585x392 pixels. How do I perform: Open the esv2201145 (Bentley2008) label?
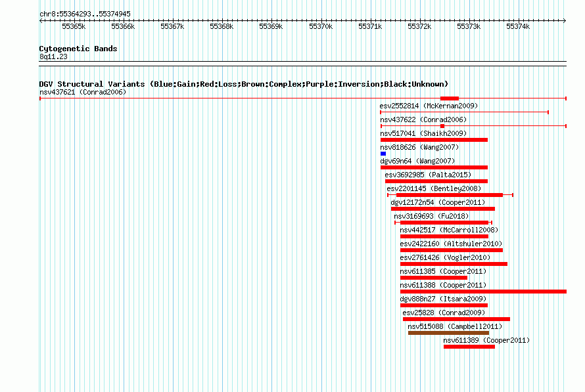(434, 188)
